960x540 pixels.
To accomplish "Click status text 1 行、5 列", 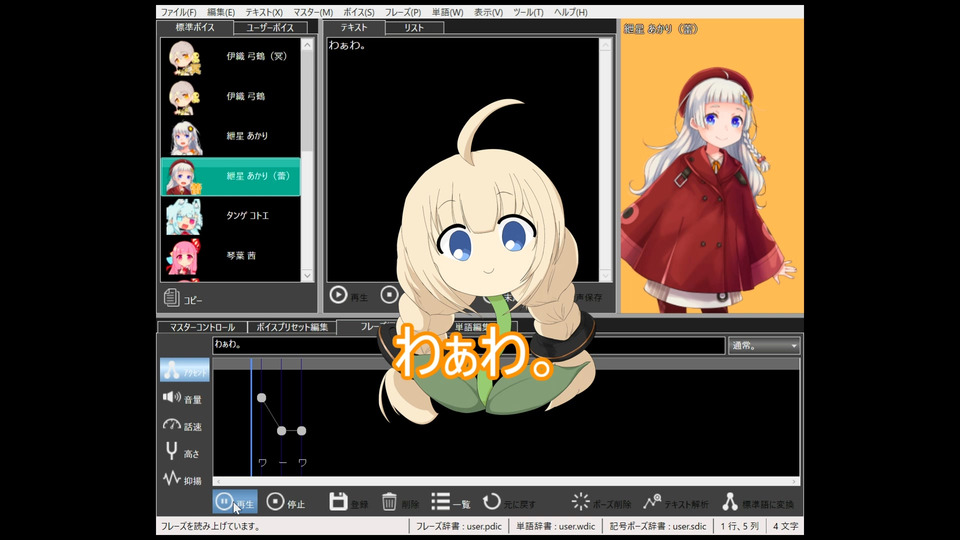I will [740, 526].
